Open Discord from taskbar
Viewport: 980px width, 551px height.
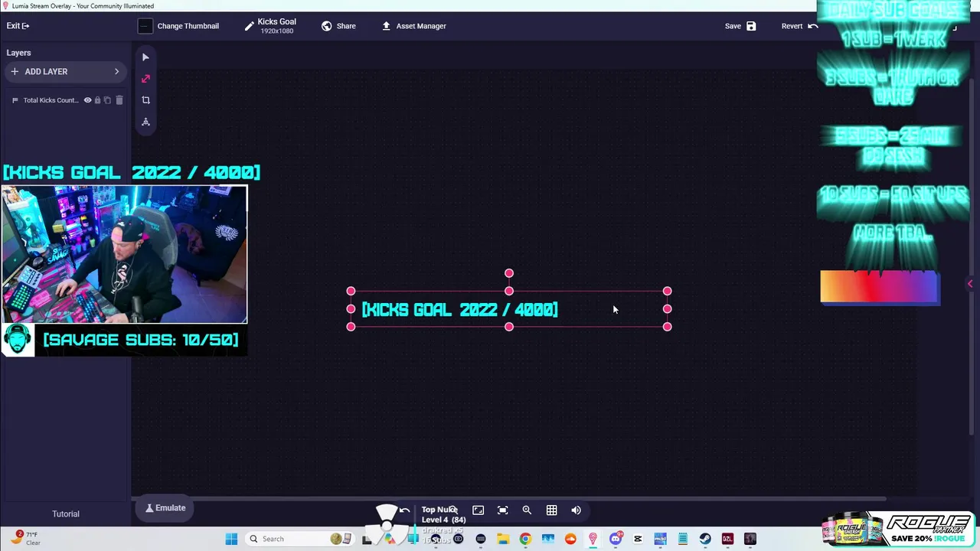[615, 539]
